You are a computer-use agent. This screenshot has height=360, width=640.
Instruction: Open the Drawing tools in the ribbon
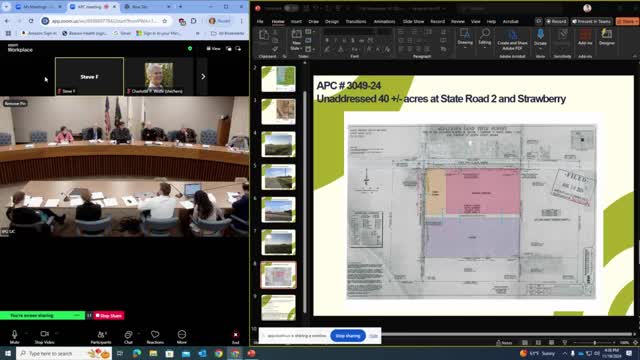coord(465,39)
